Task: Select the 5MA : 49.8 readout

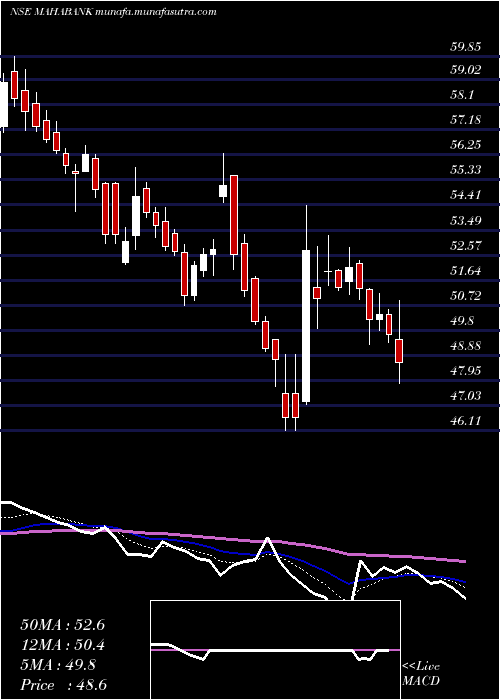Action: (58, 665)
